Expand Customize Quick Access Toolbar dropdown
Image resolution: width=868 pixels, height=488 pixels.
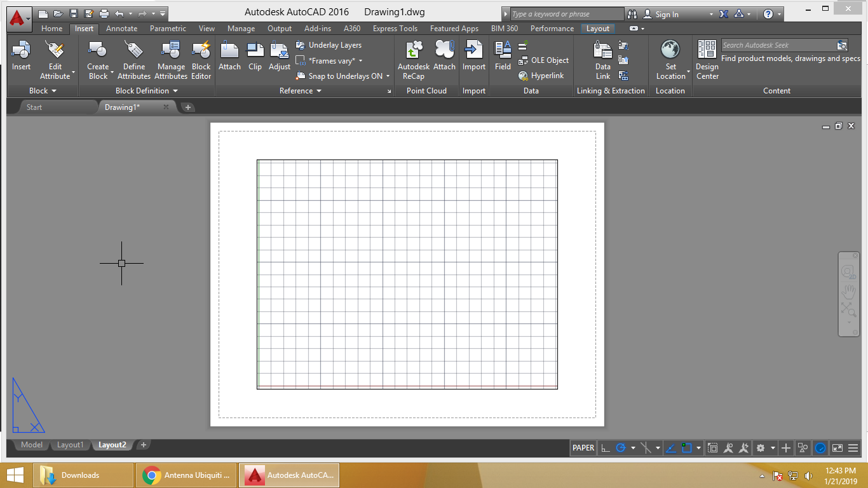[x=163, y=13]
